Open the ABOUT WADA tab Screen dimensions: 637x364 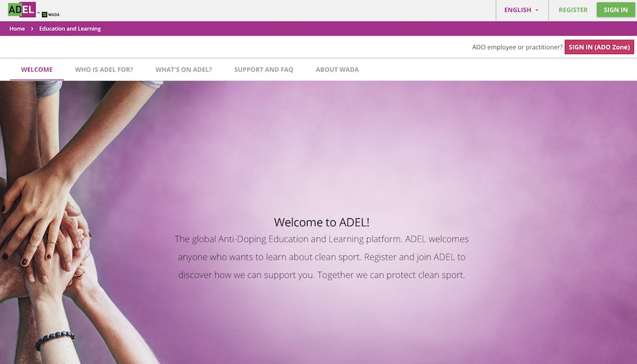point(337,70)
